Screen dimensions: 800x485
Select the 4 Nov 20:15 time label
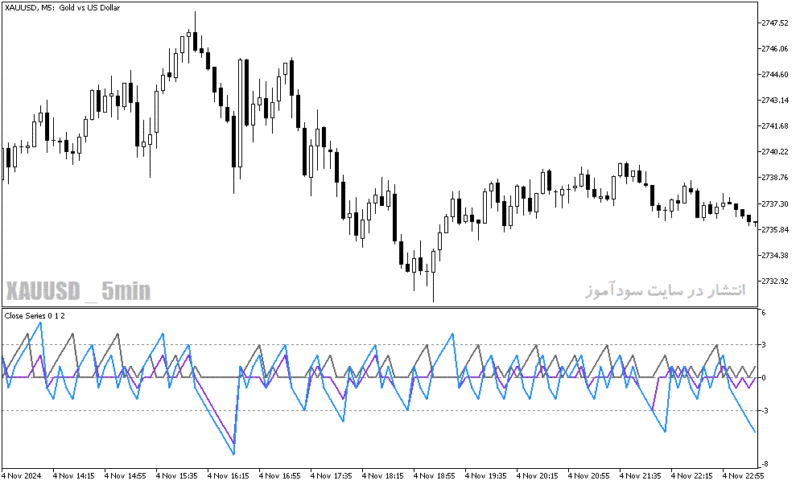coord(537,476)
